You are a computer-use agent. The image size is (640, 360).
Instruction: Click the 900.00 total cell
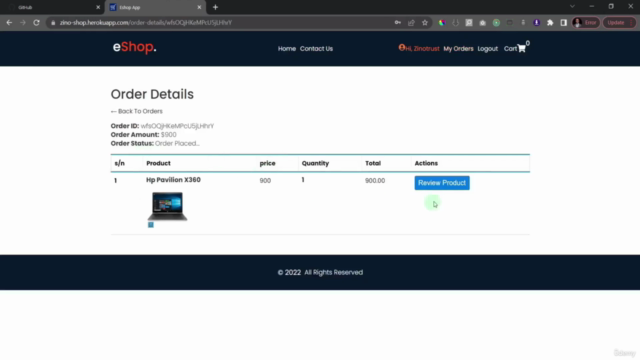coord(375,180)
